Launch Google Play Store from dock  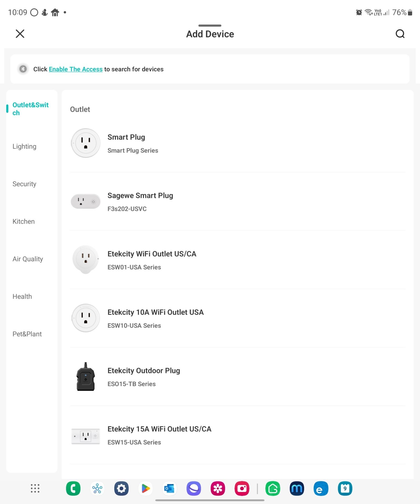[x=146, y=489]
